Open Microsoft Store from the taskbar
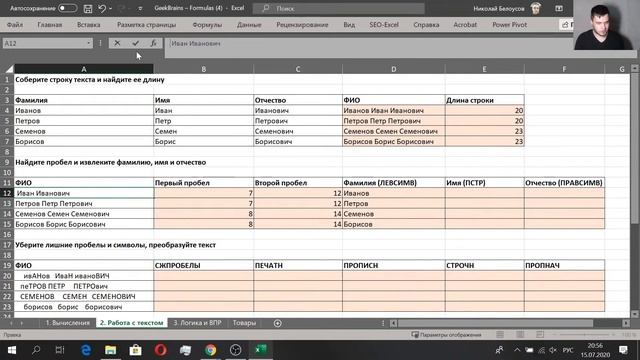The height and width of the screenshot is (360, 640). click(136, 350)
